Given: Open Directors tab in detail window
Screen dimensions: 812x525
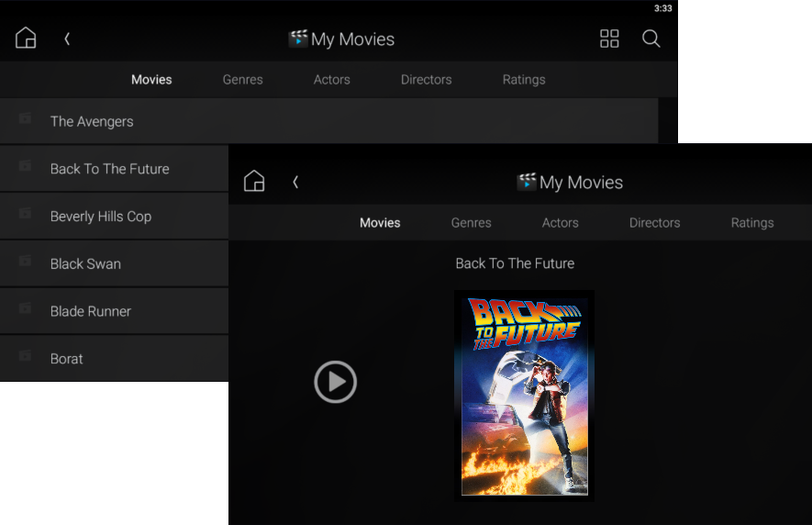Looking at the screenshot, I should pos(654,223).
